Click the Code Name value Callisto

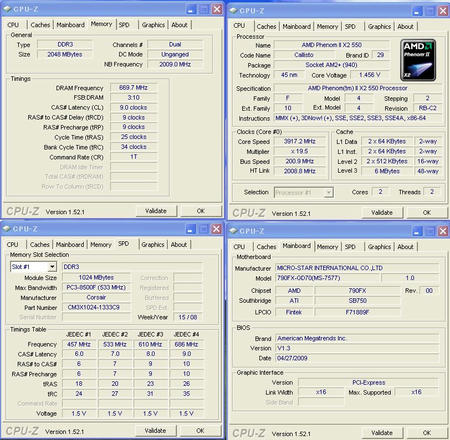304,55
